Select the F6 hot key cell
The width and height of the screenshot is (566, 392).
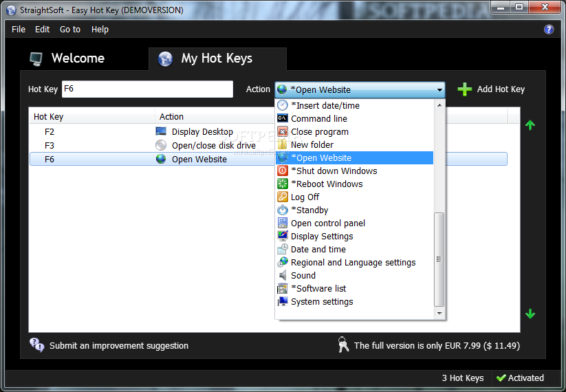pyautogui.click(x=50, y=159)
